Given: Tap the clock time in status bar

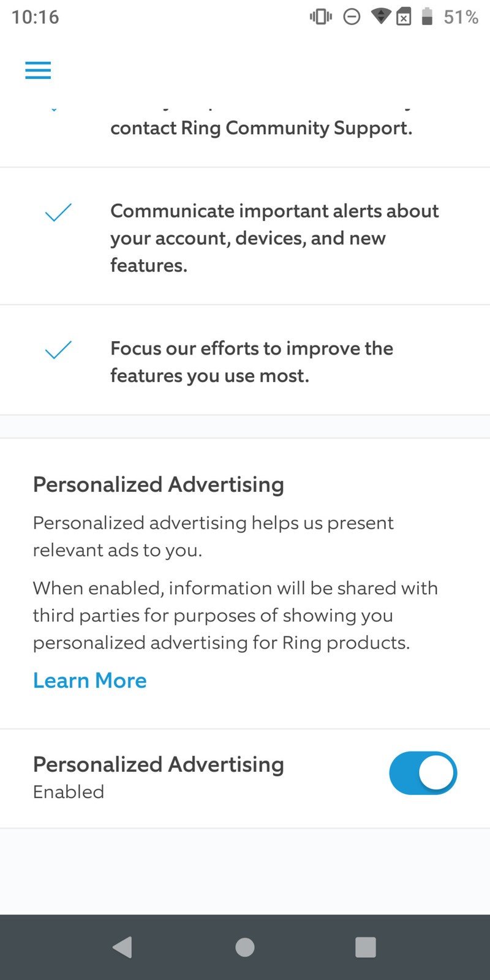Looking at the screenshot, I should point(36,17).
